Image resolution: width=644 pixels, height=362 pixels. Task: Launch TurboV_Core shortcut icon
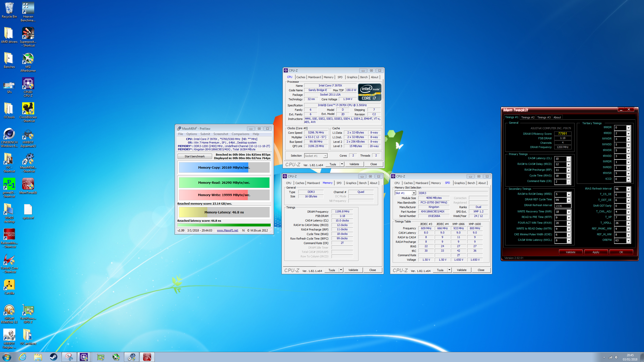9,263
